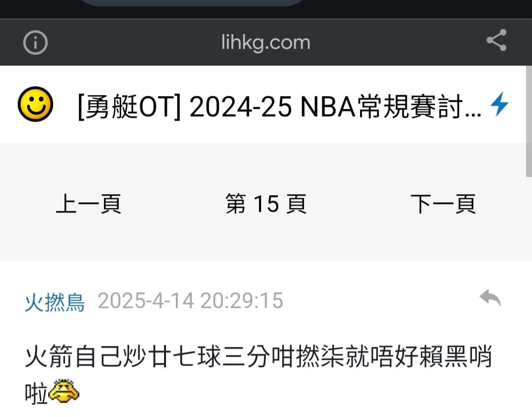Tap the dark rounded pill at top
This screenshot has height=417, width=532.
coord(192,3)
